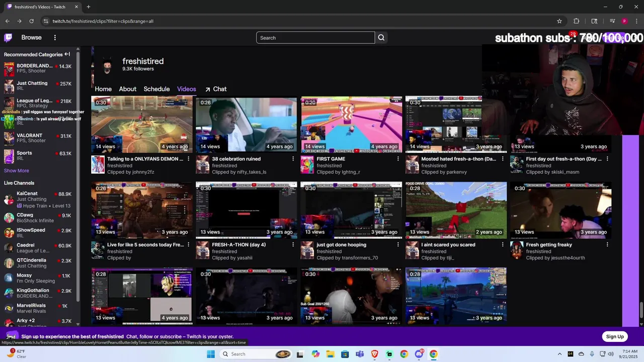Open options for 'I aint scared you scared'
This screenshot has width=644, height=362.
coord(503,244)
